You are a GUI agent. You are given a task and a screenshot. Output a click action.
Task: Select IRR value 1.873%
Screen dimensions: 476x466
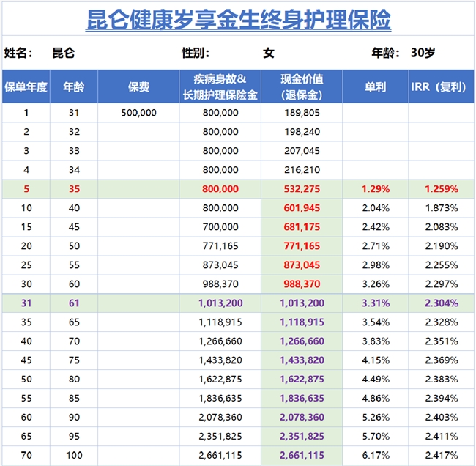[442, 208]
